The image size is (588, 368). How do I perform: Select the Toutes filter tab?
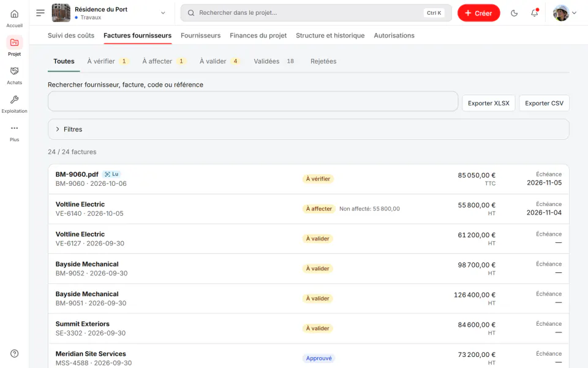(64, 61)
